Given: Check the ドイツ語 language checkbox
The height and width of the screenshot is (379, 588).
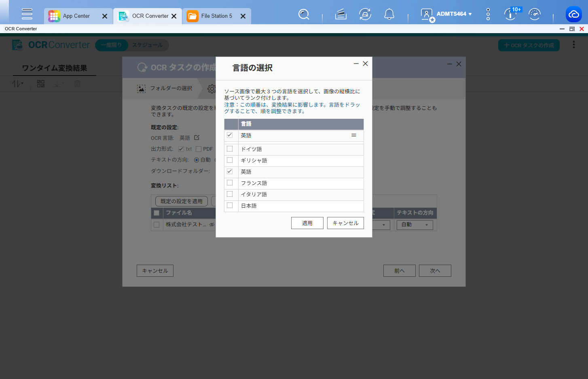Looking at the screenshot, I should pyautogui.click(x=230, y=149).
